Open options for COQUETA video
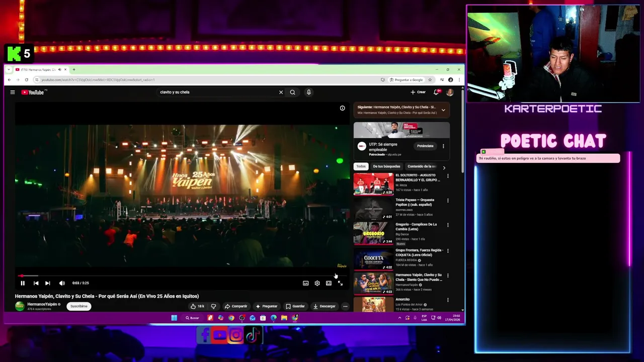 448,250
